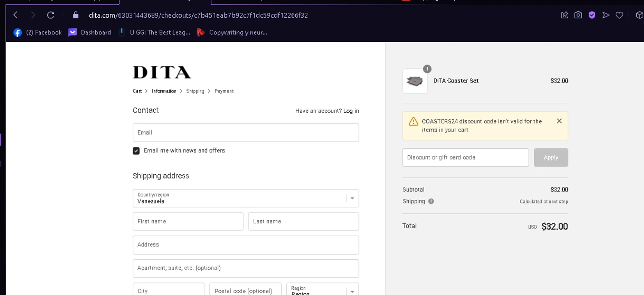Click the send arrow icon in address bar
Image resolution: width=644 pixels, height=295 pixels.
point(606,15)
